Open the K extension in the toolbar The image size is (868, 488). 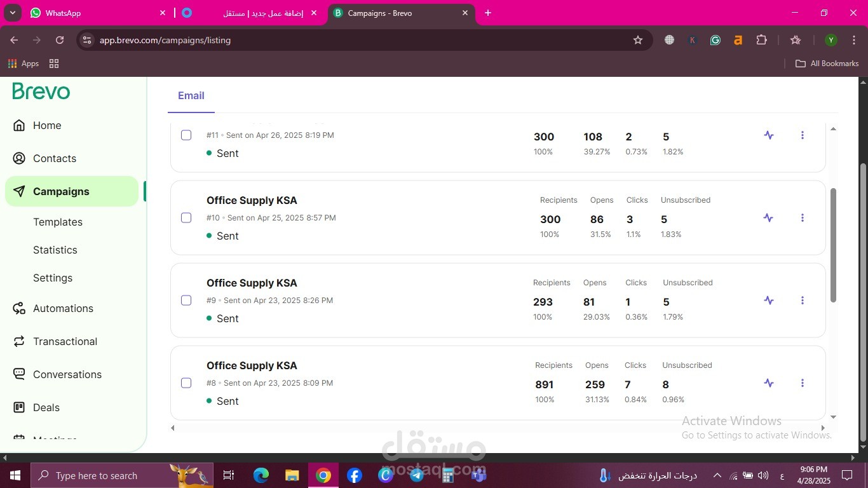[x=693, y=40]
